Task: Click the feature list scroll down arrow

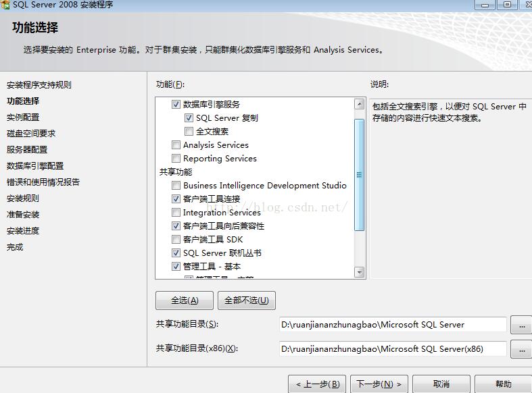Action: (360, 272)
